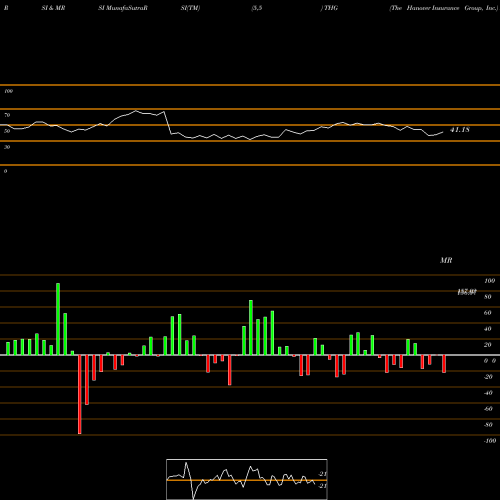The image size is (500, 500).
Task: Click the 0 label on left RSI axis
Action: tap(5, 171)
